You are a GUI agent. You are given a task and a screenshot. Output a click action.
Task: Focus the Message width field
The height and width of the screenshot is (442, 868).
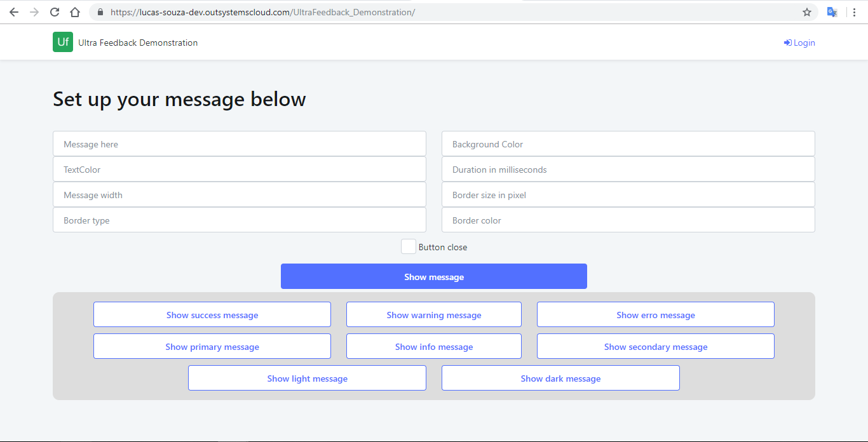(240, 194)
